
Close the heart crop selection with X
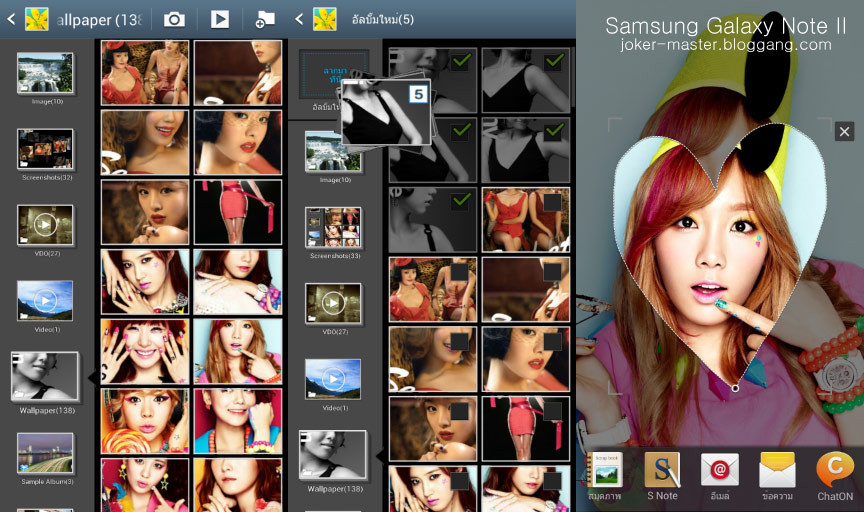click(844, 132)
